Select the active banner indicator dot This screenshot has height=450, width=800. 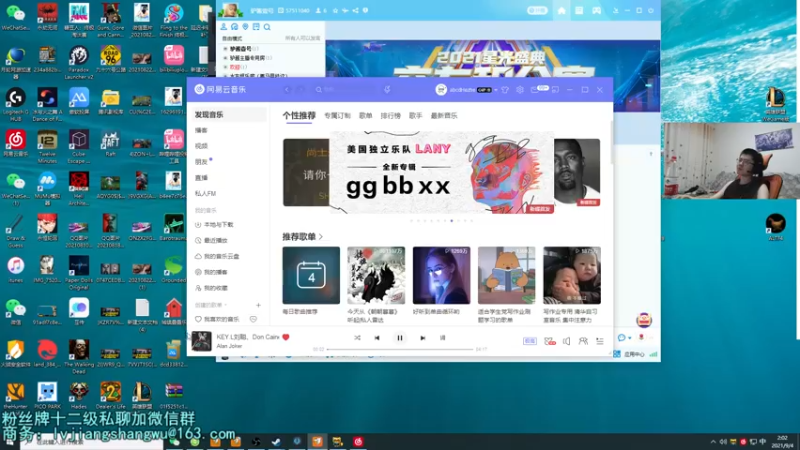click(452, 221)
